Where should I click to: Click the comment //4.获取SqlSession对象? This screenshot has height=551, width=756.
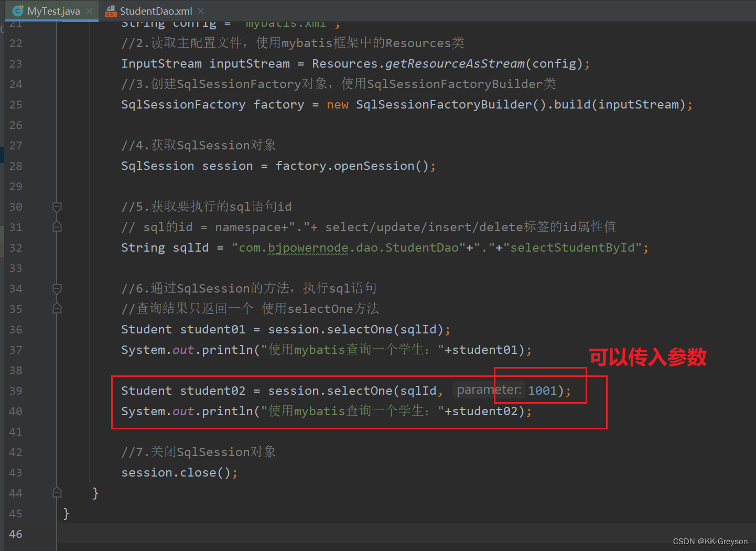[x=199, y=146]
